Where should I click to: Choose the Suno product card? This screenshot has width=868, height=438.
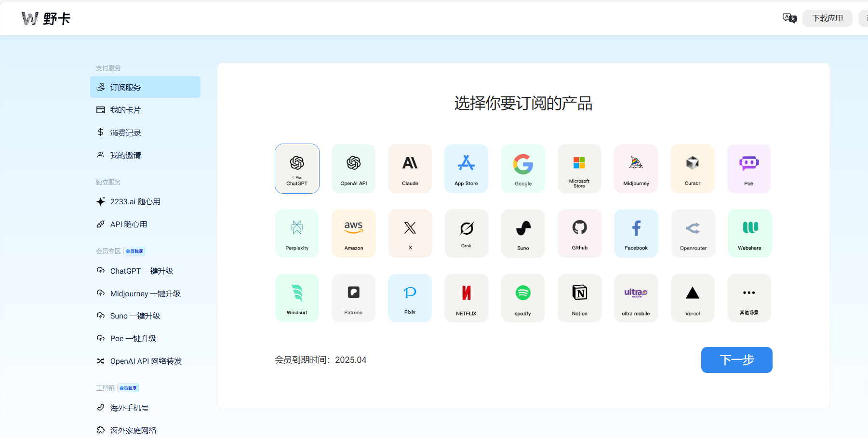coord(523,233)
